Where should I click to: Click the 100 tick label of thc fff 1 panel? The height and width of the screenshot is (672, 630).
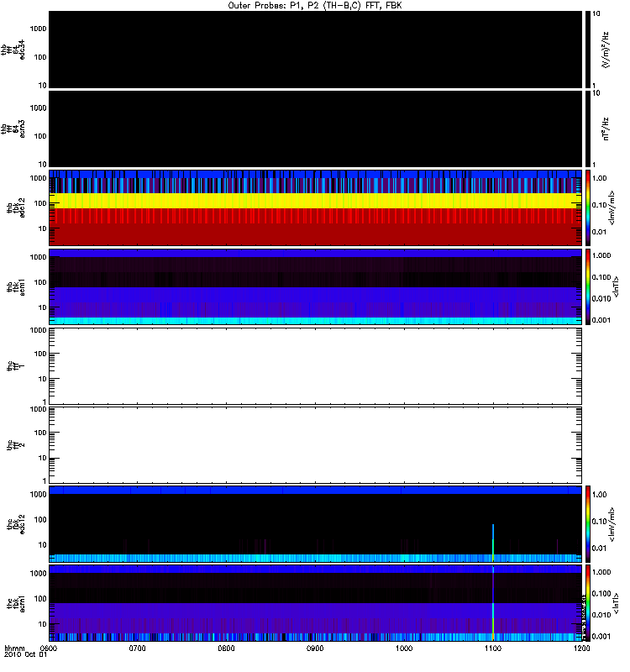tap(40, 354)
